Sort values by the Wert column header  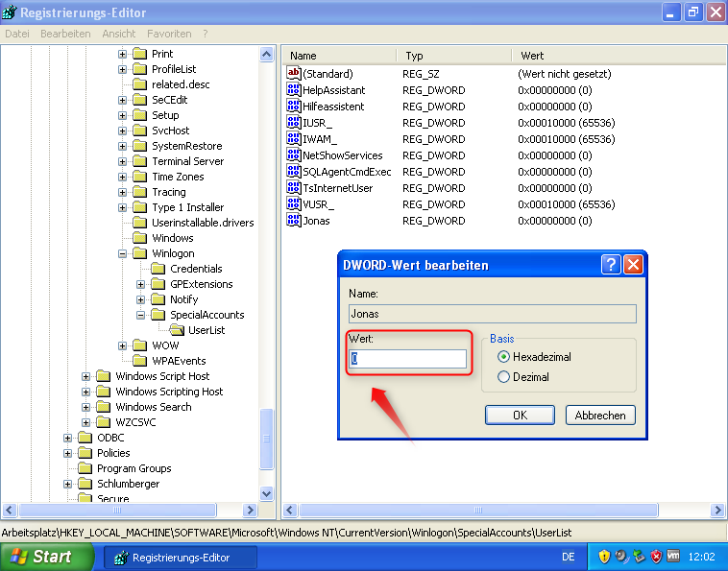click(x=619, y=56)
